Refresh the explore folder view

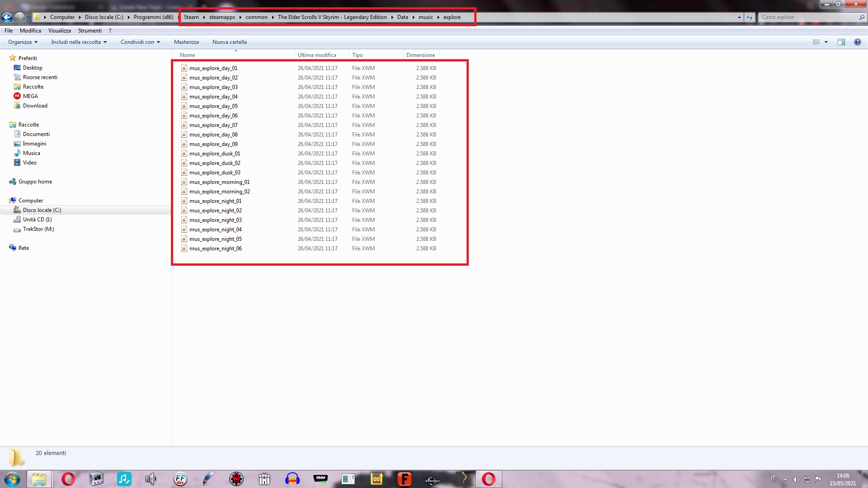point(750,17)
